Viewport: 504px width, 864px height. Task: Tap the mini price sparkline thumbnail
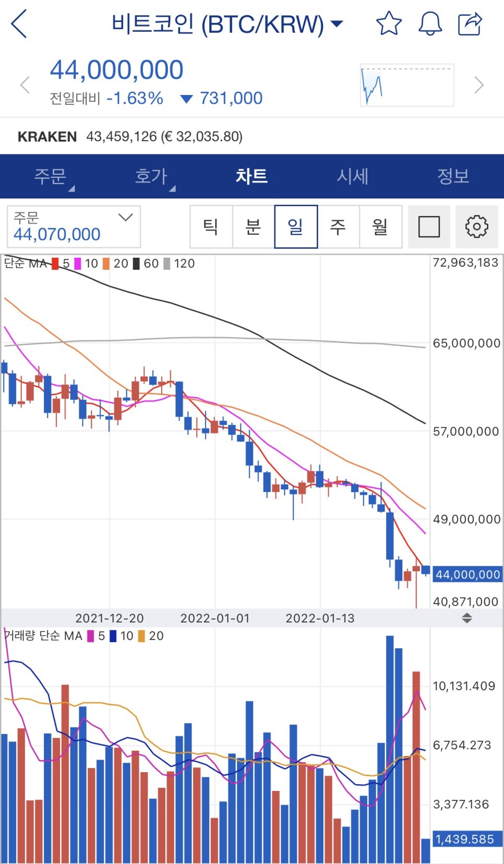point(407,85)
